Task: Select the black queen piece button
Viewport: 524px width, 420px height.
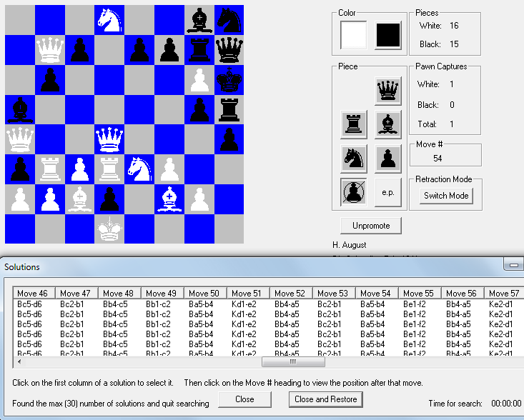Action: coord(387,91)
